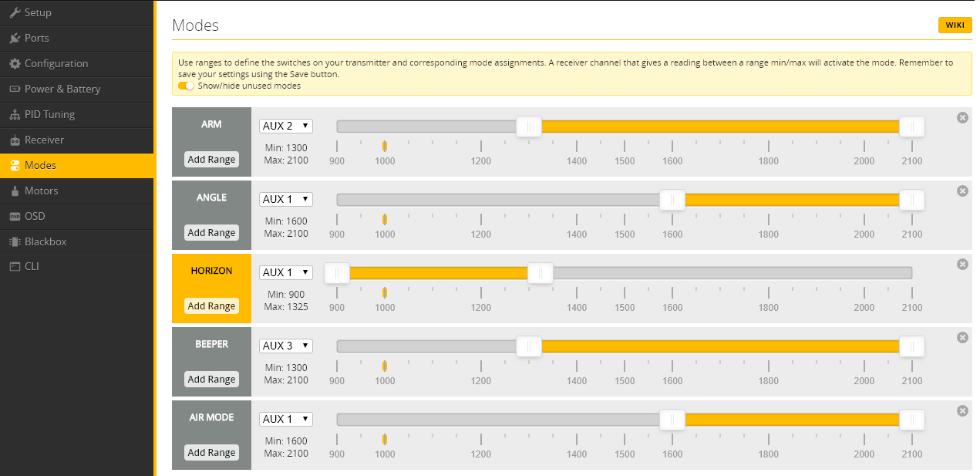Click the Ports plug icon

(x=15, y=38)
